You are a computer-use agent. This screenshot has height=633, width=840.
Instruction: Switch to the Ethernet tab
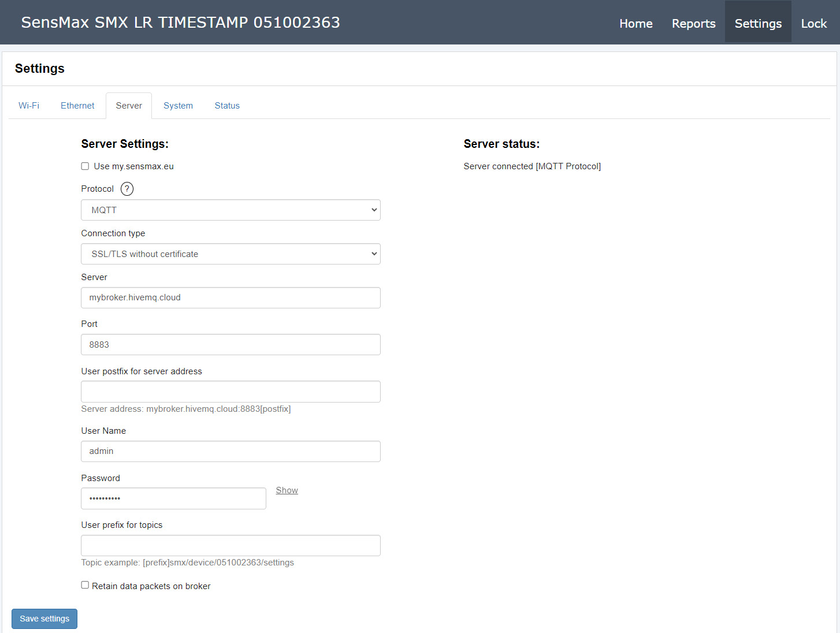[77, 106]
